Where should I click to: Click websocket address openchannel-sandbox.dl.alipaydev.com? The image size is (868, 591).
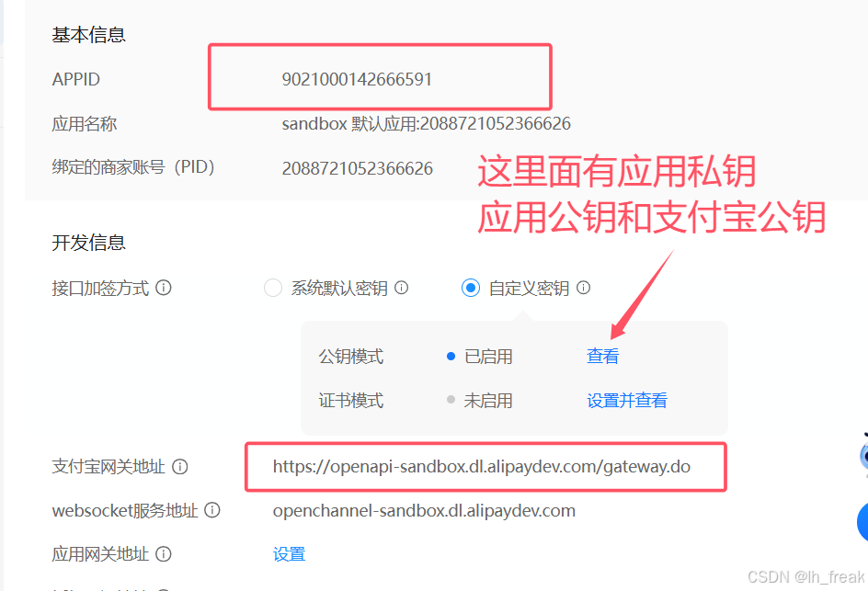coord(424,511)
